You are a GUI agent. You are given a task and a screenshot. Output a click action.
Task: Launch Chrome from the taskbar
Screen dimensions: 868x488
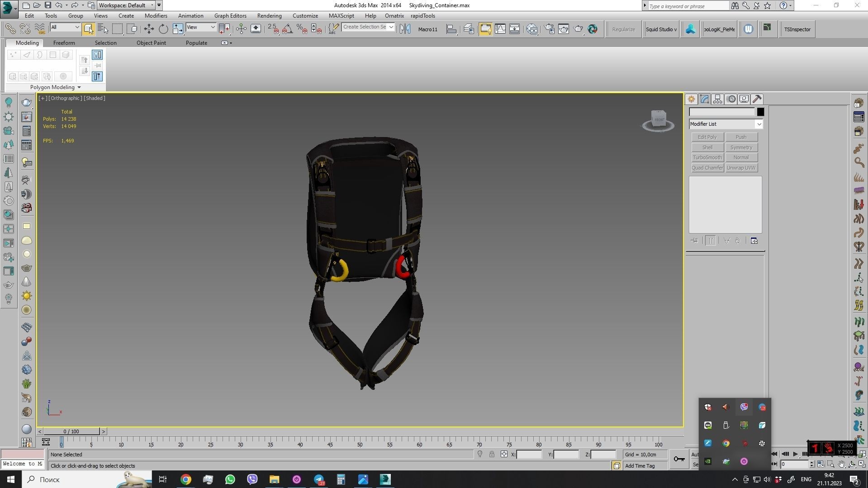coord(186,479)
